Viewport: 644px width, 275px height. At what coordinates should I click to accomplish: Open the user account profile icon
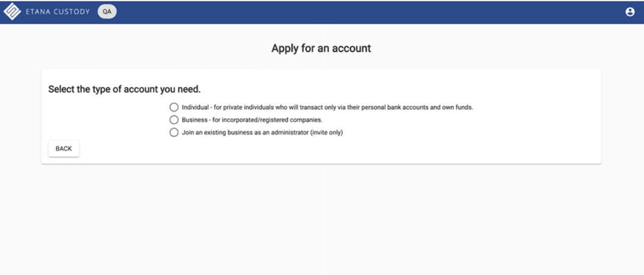coord(630,12)
